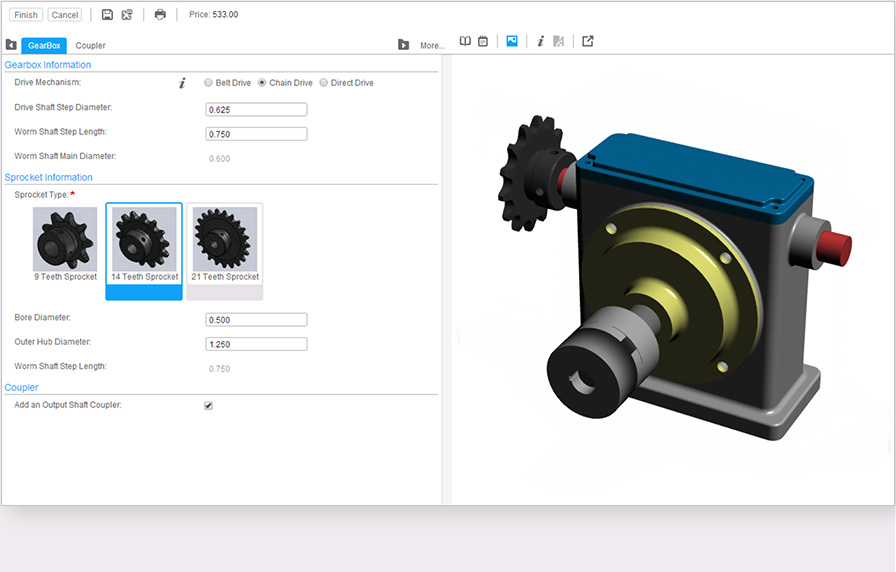Select the highlighted image view icon
The height and width of the screenshot is (572, 896).
[512, 42]
